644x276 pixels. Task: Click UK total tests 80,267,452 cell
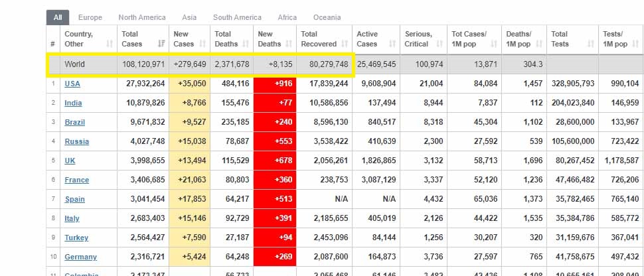572,161
